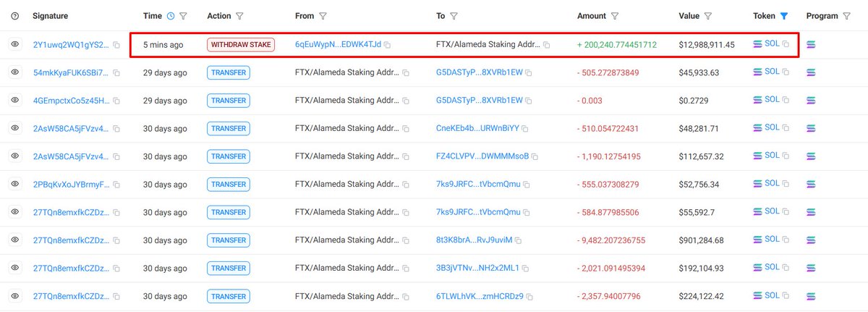Open the From column filter

[323, 16]
